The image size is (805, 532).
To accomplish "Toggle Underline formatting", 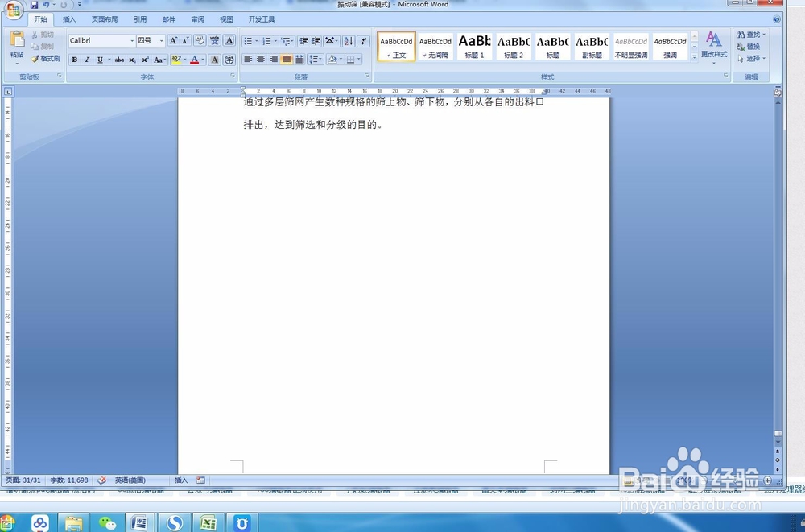I will (100, 60).
